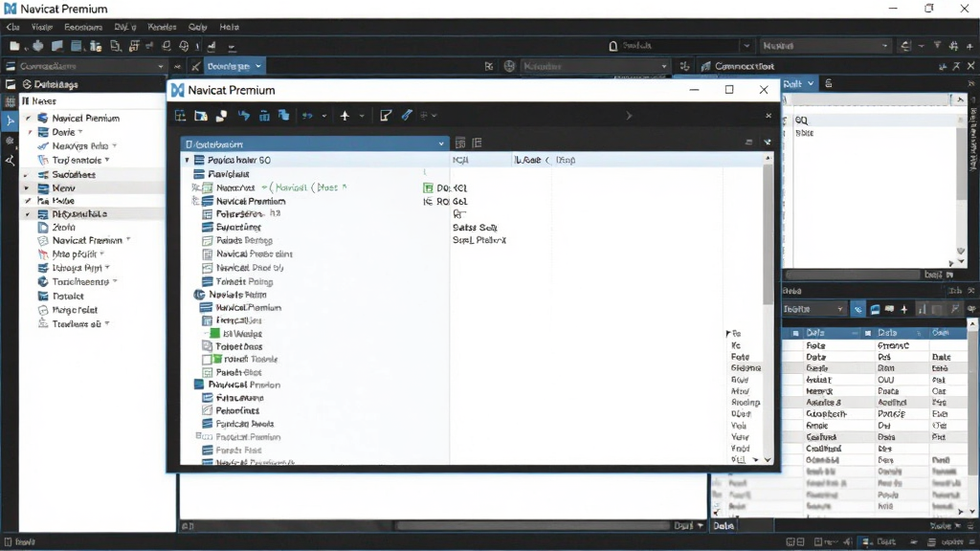
Task: Open the blue combo box above the dialog tree
Action: [314, 143]
